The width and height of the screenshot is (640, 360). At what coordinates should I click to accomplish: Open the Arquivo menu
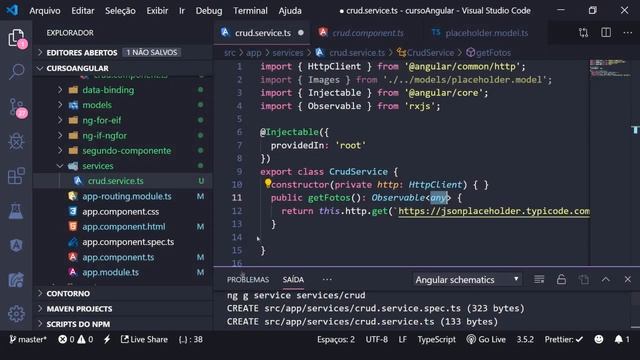coord(45,11)
